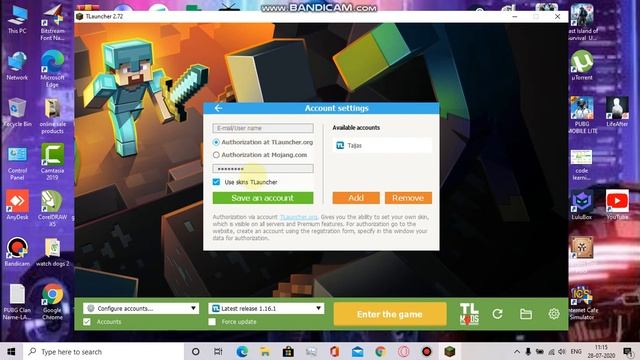This screenshot has width=640, height=360.
Task: Open Bandicam desktop icon
Action: tap(17, 252)
